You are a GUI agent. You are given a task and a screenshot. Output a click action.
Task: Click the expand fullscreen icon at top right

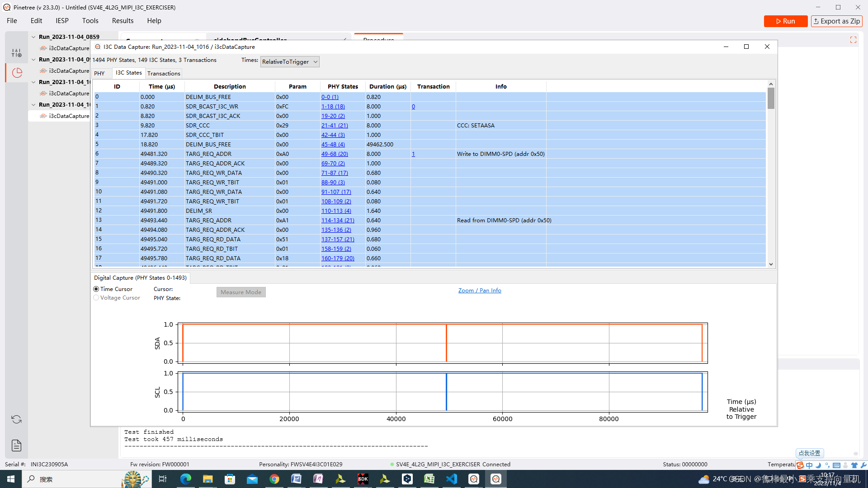click(853, 40)
